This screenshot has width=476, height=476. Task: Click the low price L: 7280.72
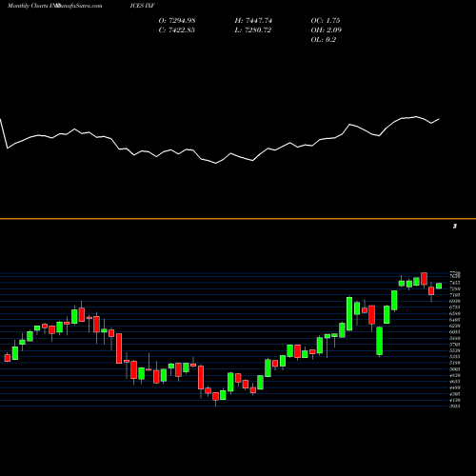point(252,30)
